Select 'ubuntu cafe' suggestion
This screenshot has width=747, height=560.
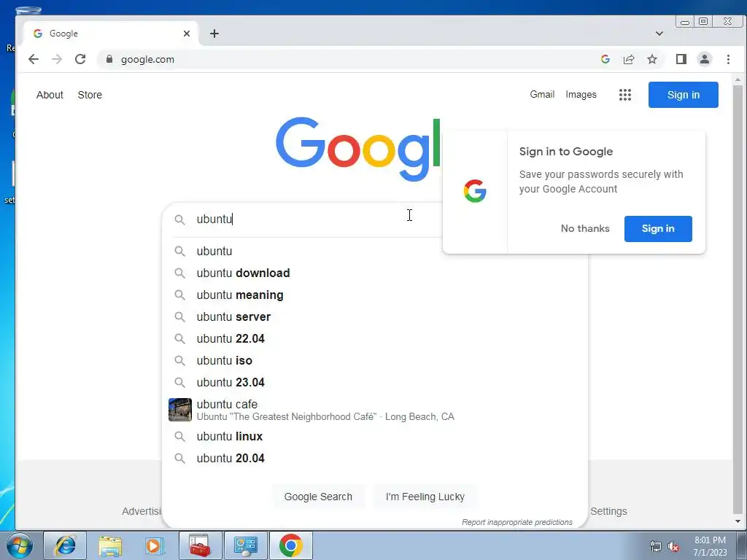[x=375, y=410]
